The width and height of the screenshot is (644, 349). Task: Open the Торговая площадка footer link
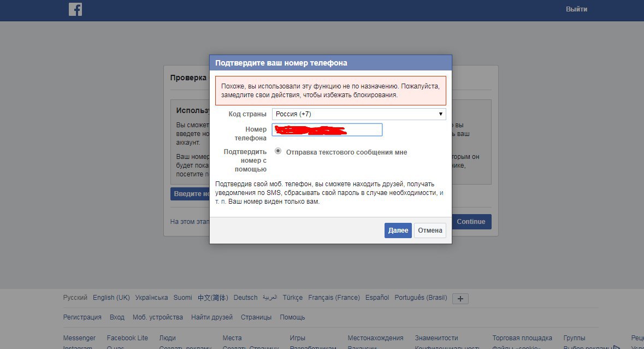click(522, 338)
